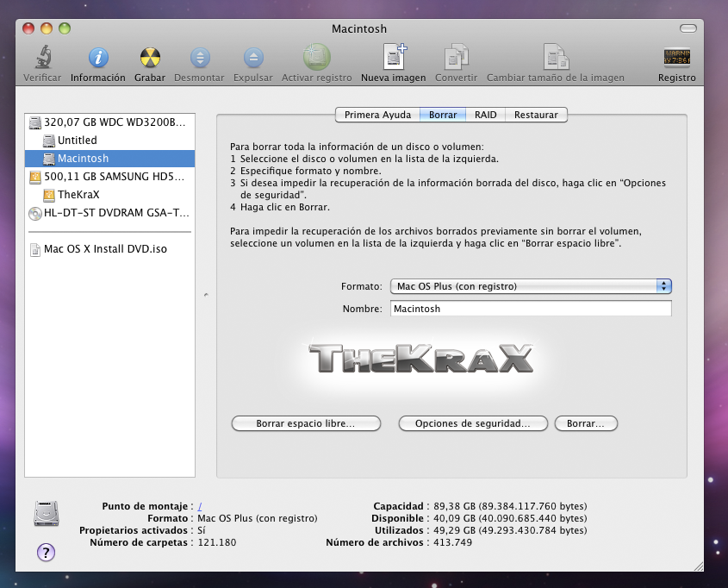The height and width of the screenshot is (588, 728).
Task: Open Opciones de seguridad button
Action: coord(473,423)
